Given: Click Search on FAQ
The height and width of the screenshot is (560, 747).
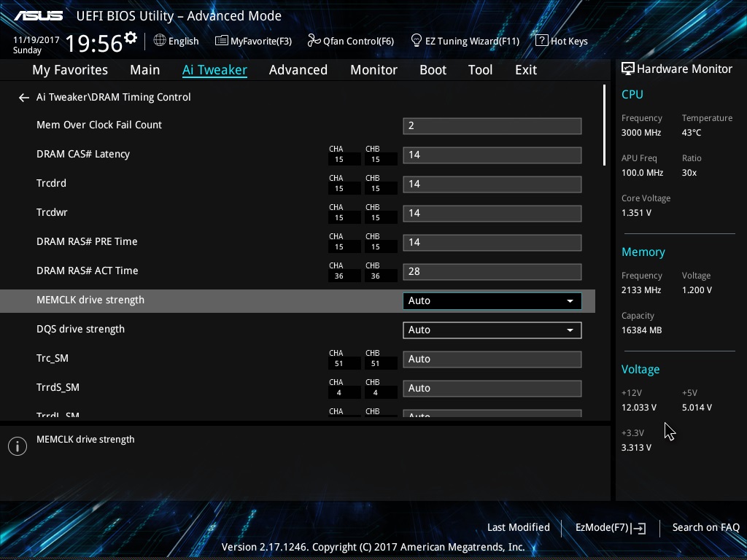Looking at the screenshot, I should click(705, 527).
